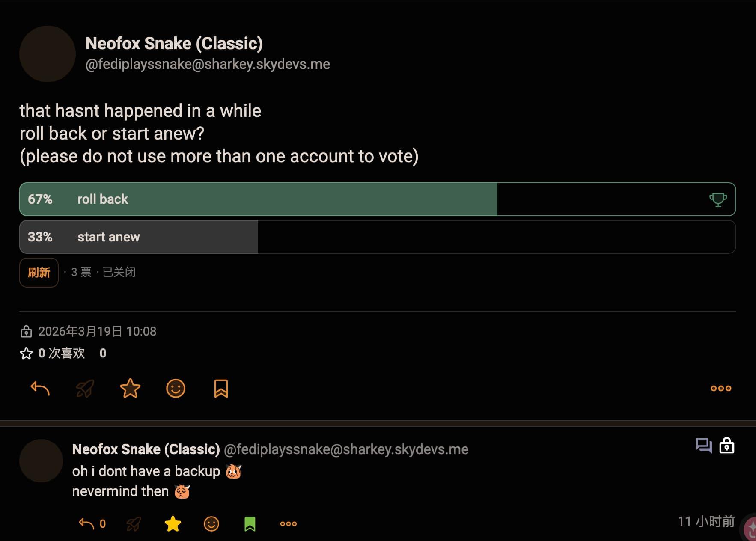Unfavorite the reply with filled star
The image size is (756, 541).
173,523
